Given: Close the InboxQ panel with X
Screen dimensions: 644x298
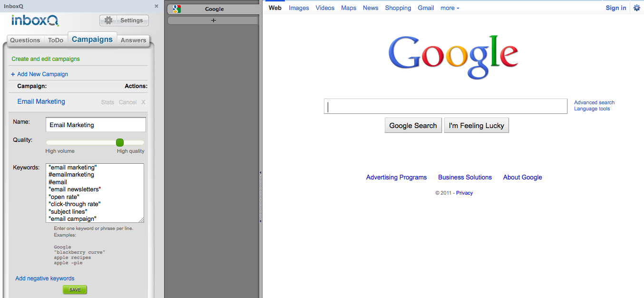Looking at the screenshot, I should click(156, 6).
